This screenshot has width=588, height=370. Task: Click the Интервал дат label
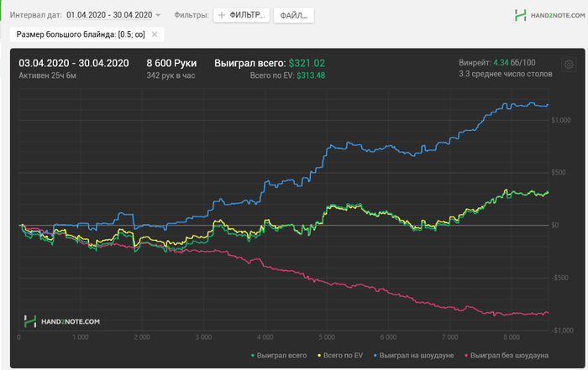click(x=35, y=15)
